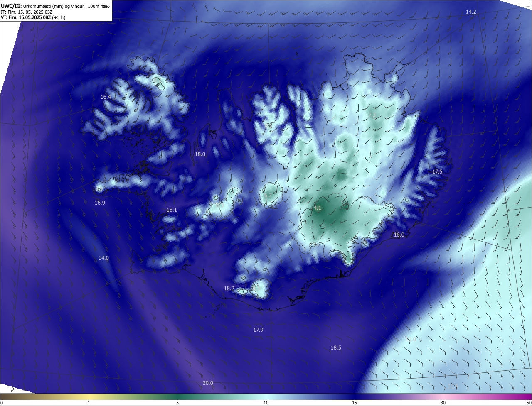This screenshot has height=406, width=532.
Task: Click the 0 tick on color scale
Action: tap(1, 403)
